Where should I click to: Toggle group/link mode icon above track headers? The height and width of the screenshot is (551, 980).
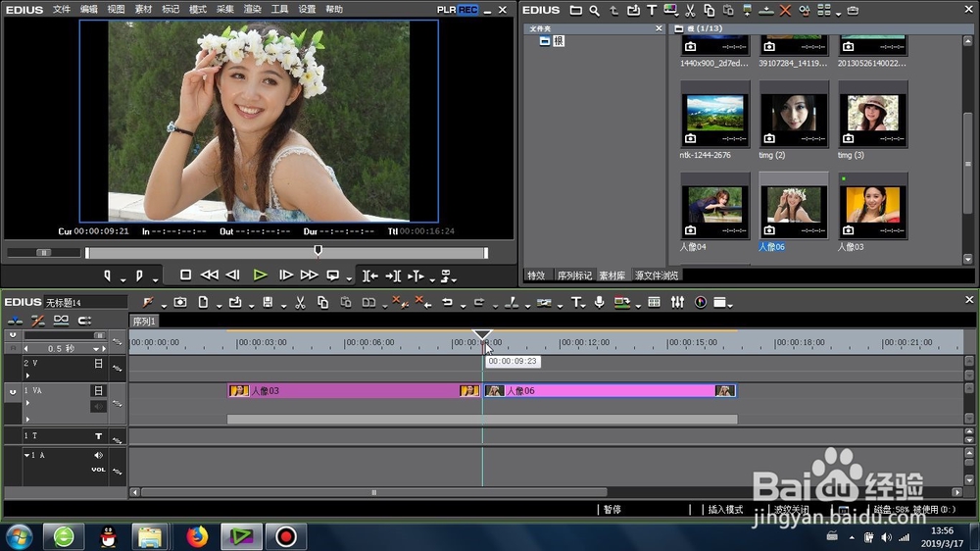coord(61,321)
